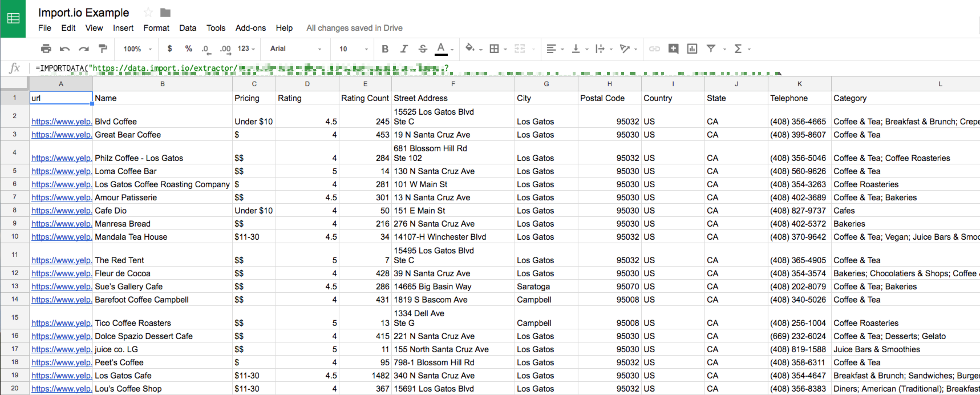Select the address cell '14665 Big Basin Way'
Viewport: 980px width, 395px height.
pos(453,287)
